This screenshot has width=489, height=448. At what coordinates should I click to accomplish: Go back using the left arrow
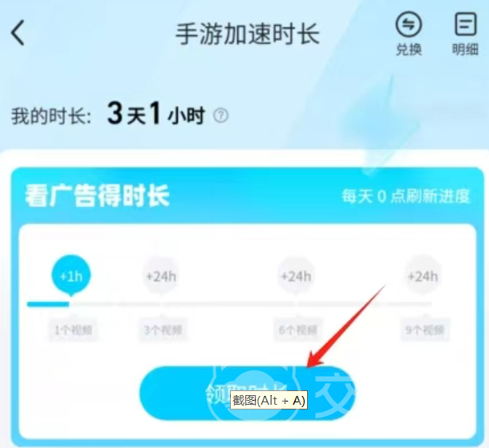[18, 33]
